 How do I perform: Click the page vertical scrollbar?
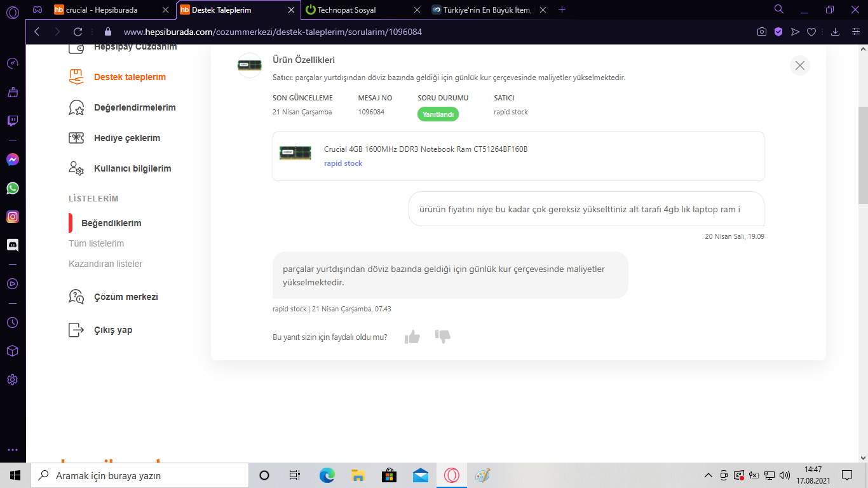[x=863, y=156]
